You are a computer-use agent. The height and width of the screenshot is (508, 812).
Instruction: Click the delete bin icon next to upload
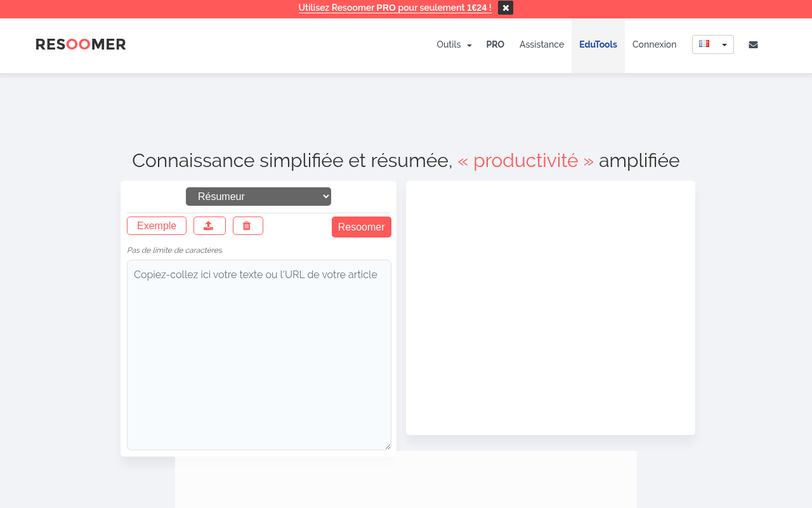pyautogui.click(x=247, y=225)
